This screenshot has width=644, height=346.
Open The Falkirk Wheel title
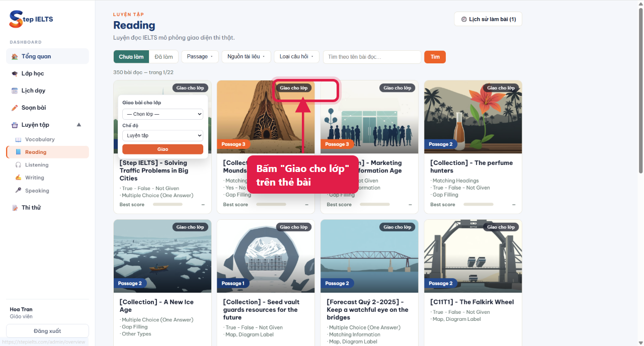[472, 302]
